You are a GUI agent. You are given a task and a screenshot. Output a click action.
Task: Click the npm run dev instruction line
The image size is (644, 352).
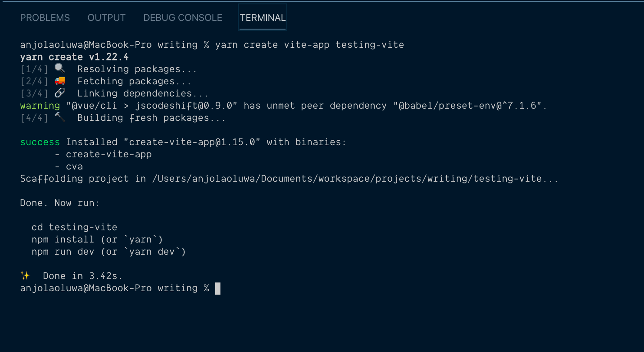coord(108,251)
